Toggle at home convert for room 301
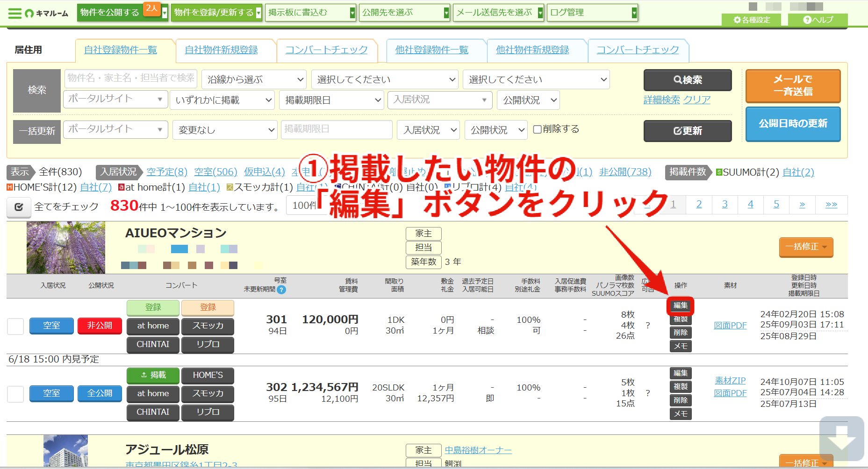 [x=153, y=326]
